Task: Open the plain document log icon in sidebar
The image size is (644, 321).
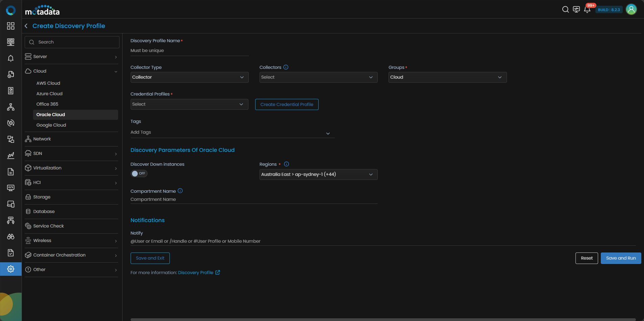Action: pyautogui.click(x=11, y=172)
